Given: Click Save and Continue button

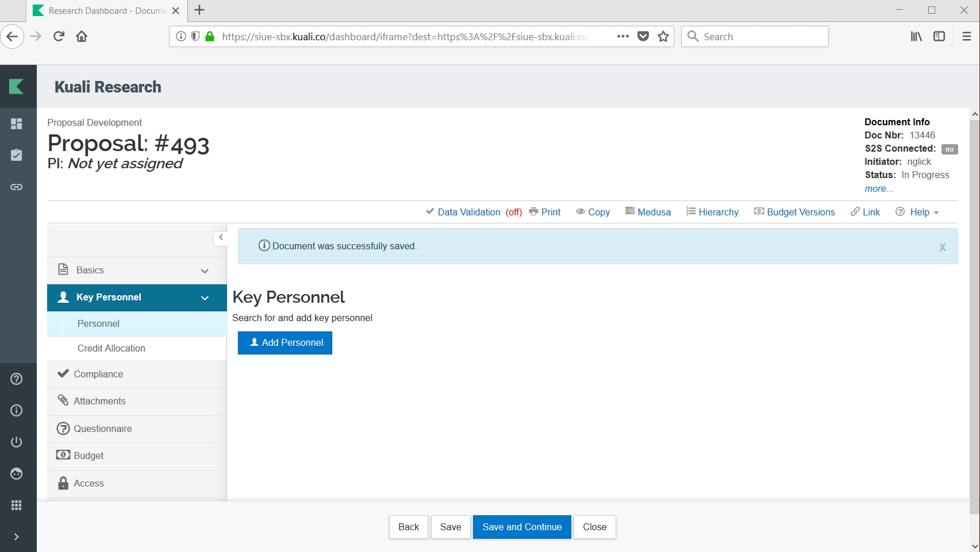Looking at the screenshot, I should [x=521, y=527].
